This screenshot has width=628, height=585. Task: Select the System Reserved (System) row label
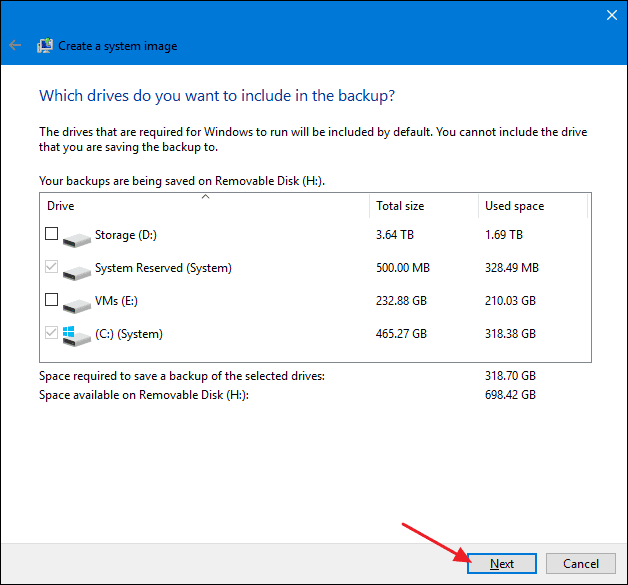coord(163,268)
